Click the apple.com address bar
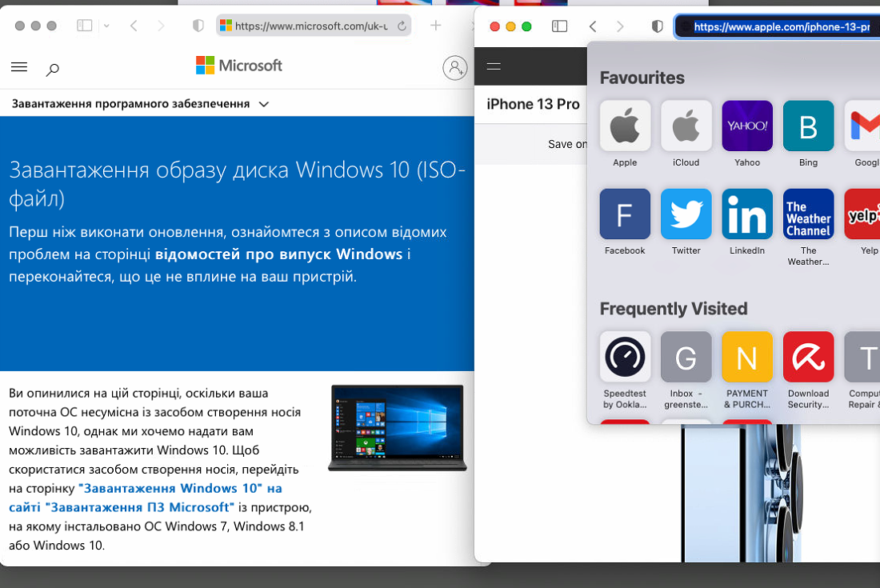Screen dimensions: 880x588 click(778, 26)
